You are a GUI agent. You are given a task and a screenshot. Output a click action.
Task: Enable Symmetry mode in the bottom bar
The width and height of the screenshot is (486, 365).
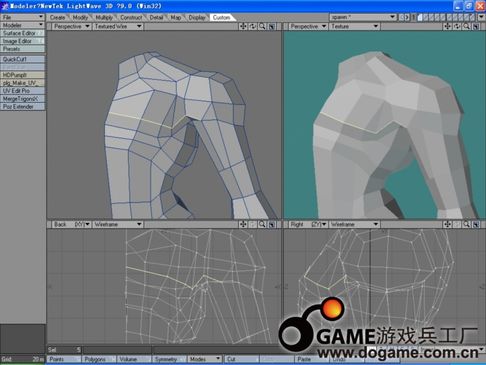[x=168, y=359]
